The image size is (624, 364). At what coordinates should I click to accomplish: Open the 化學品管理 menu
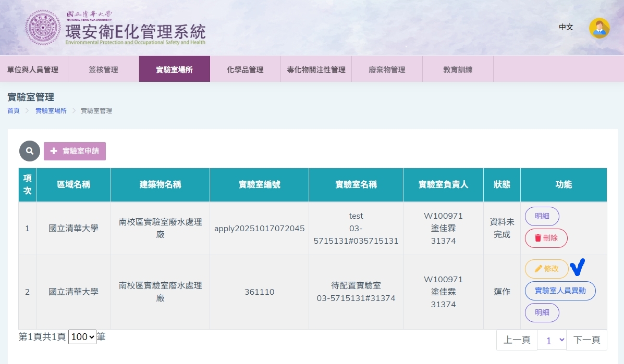click(245, 69)
